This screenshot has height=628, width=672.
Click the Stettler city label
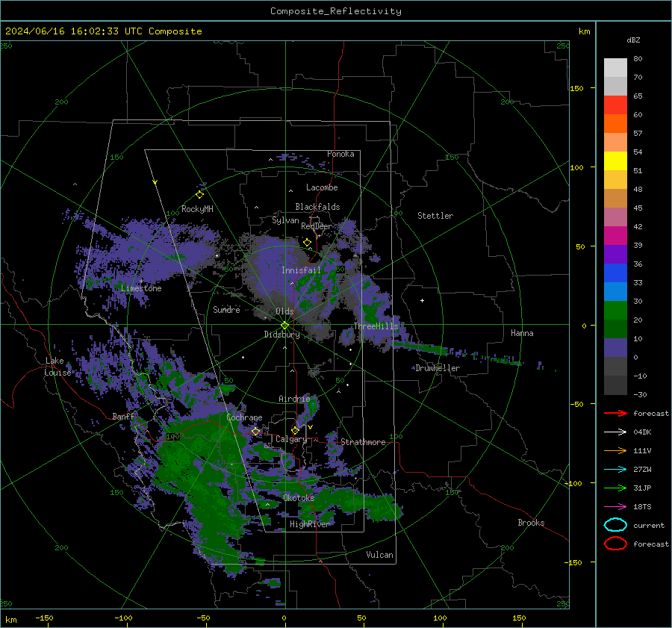(x=435, y=216)
